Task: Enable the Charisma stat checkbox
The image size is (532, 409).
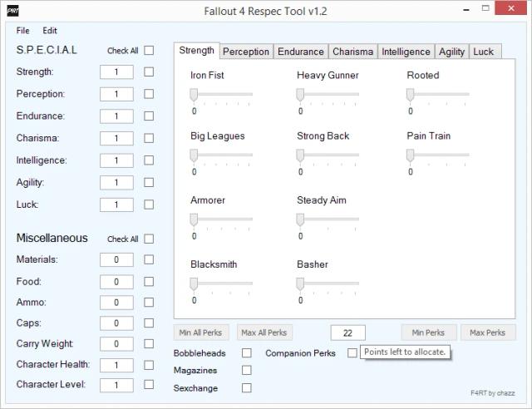Action: pyautogui.click(x=149, y=138)
